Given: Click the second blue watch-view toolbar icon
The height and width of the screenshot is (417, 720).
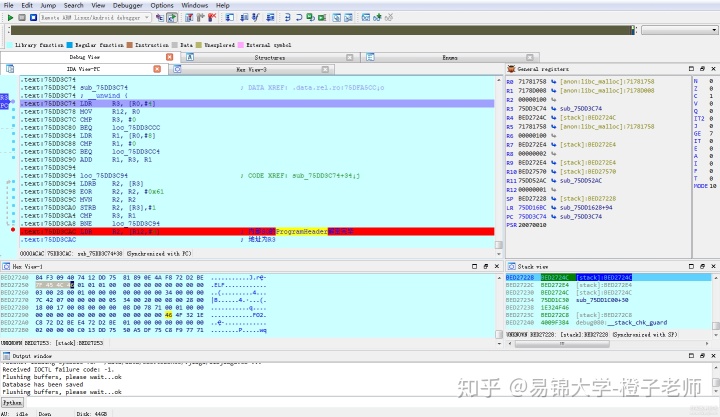Looking at the screenshot, I should pyautogui.click(x=349, y=17).
